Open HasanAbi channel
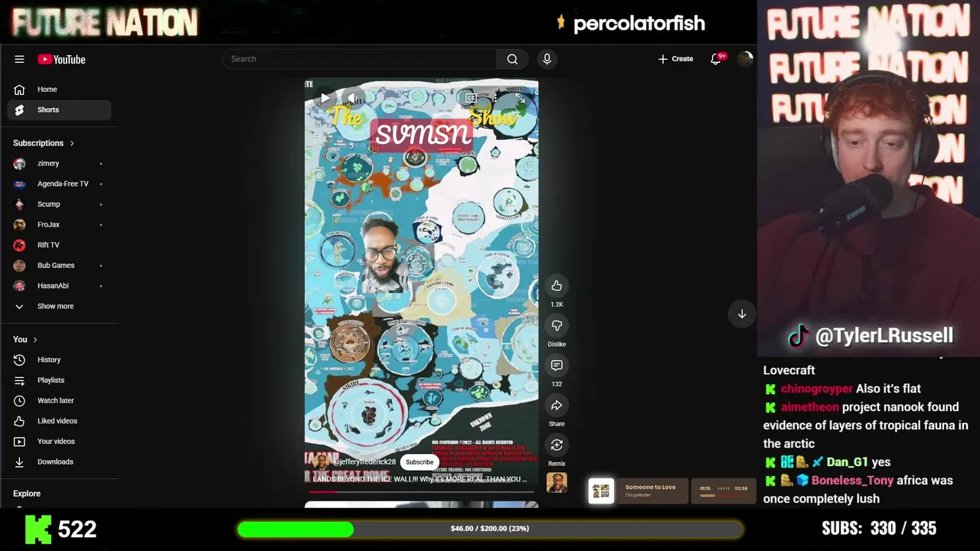 coord(59,285)
